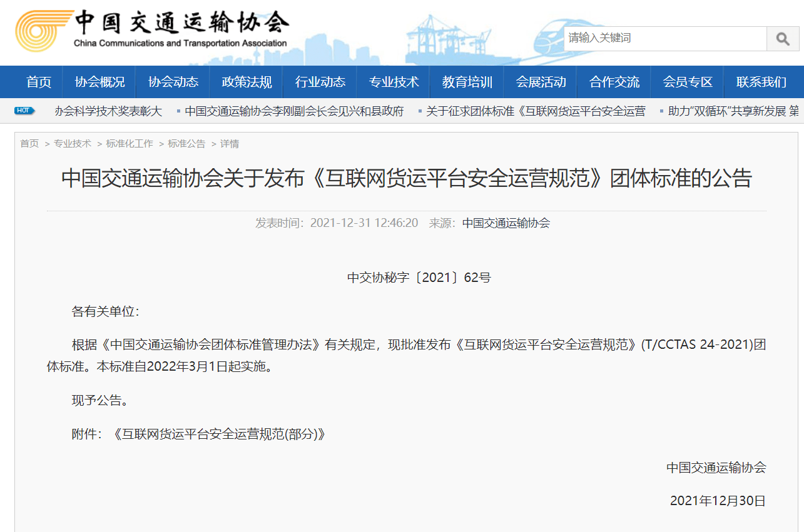Screen dimensions: 804x532
Task: Open the 政策法规 section
Action: point(247,82)
